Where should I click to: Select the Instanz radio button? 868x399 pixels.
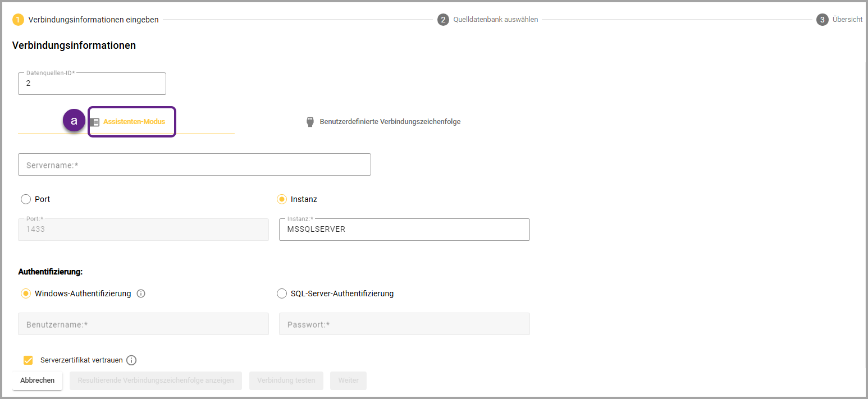click(x=282, y=199)
